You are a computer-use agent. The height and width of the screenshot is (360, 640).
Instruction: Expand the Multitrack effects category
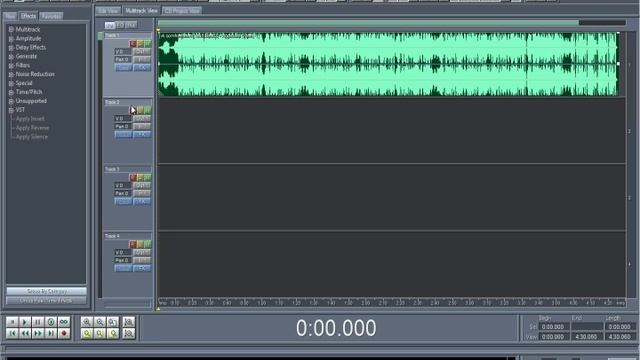coord(11,29)
